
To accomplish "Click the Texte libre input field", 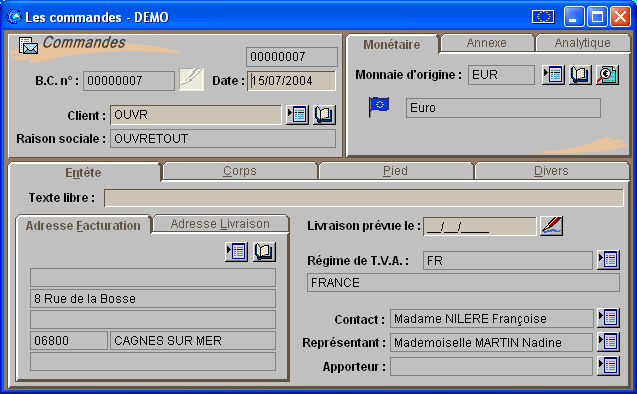I will (x=364, y=198).
